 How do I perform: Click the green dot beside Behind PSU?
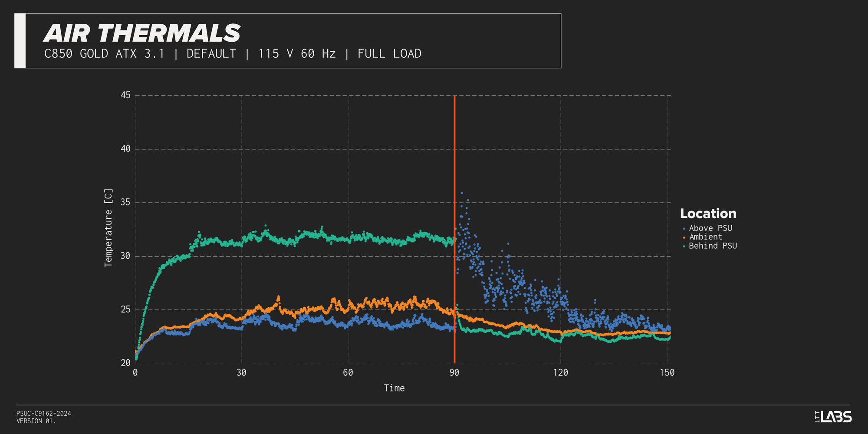684,246
